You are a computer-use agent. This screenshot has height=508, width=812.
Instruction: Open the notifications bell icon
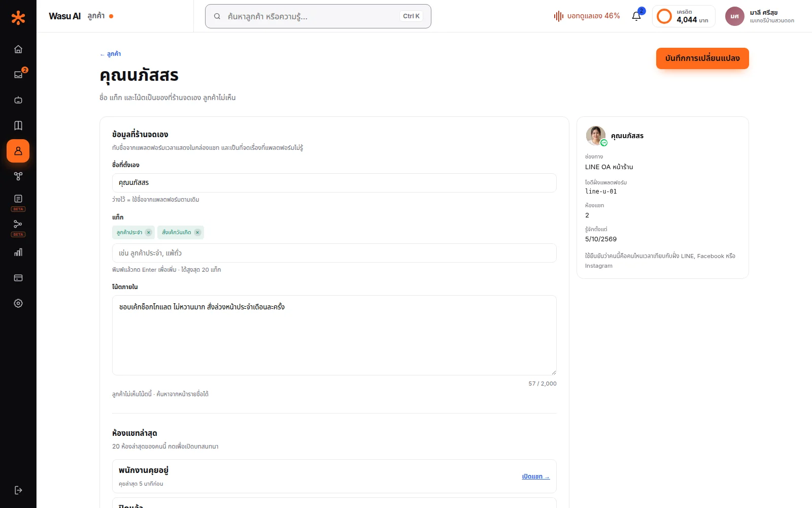click(636, 16)
